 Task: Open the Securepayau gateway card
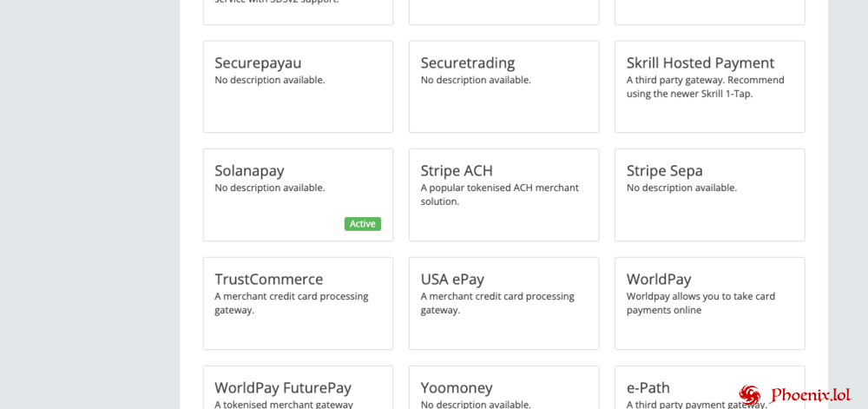[x=298, y=87]
